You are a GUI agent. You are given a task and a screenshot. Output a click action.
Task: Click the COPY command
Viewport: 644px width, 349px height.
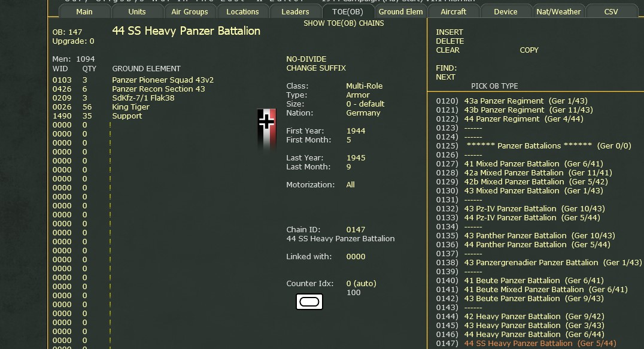[529, 50]
